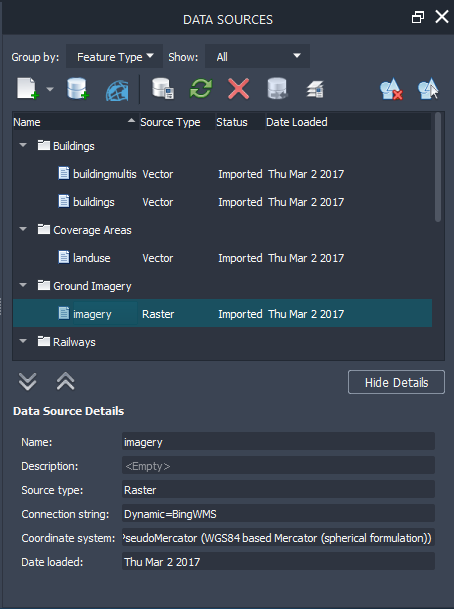The width and height of the screenshot is (454, 609).
Task: Click the add file data source icon
Action: pyautogui.click(x=28, y=89)
